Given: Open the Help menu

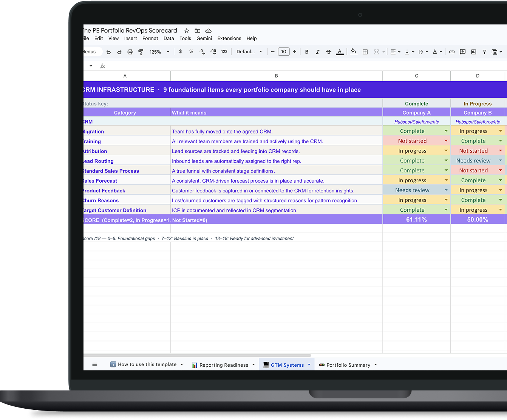Looking at the screenshot, I should 252,39.
